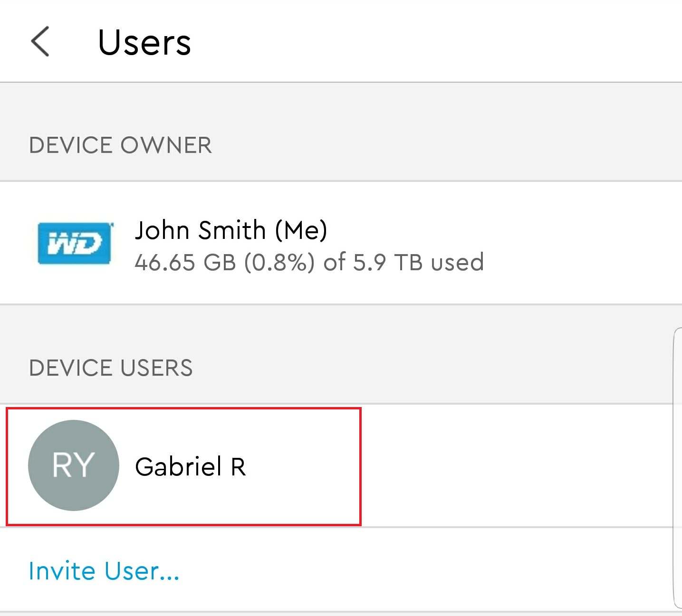Viewport: 682px width, 616px height.
Task: Click the Users page title
Action: tap(144, 42)
